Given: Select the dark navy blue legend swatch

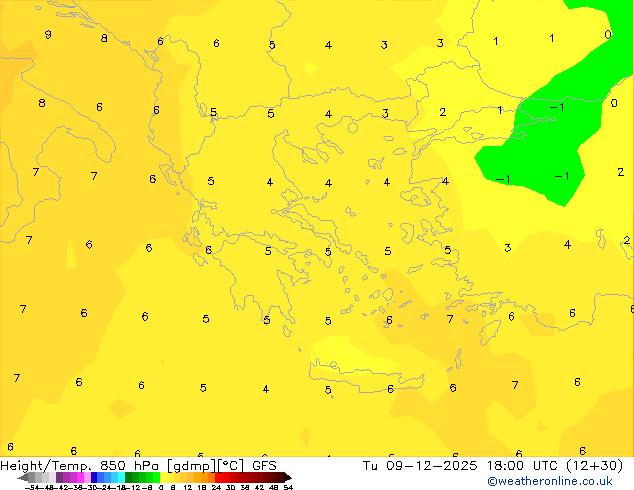Looking at the screenshot, I should [94, 477].
